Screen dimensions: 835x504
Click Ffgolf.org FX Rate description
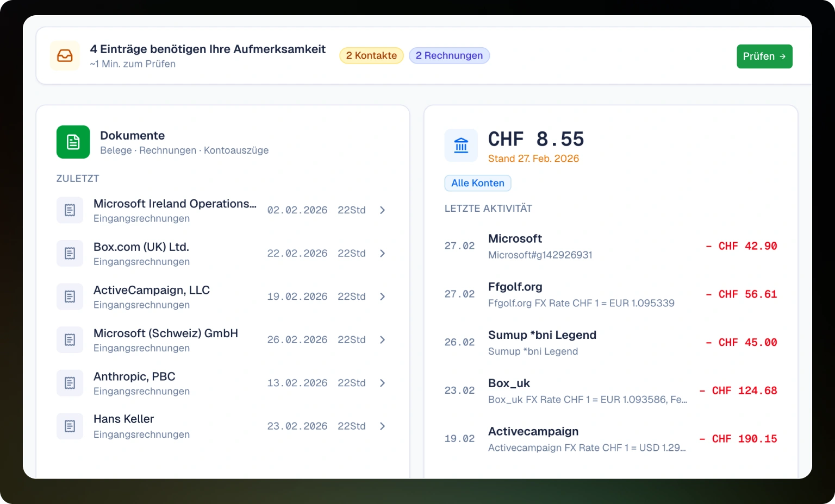coord(581,303)
